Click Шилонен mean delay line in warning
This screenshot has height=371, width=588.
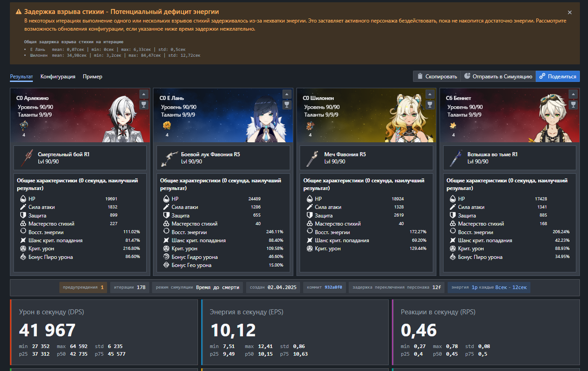115,55
